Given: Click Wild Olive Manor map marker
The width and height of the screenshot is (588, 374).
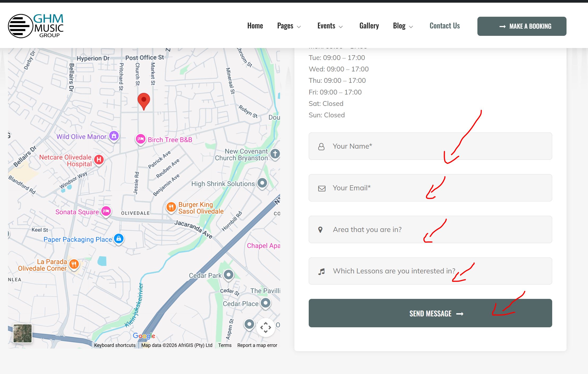Looking at the screenshot, I should point(114,136).
